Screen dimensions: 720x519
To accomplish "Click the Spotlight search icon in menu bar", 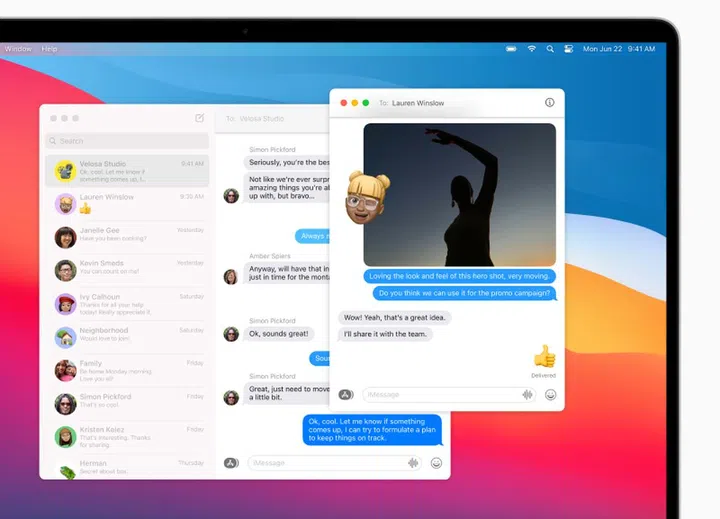I will click(x=550, y=49).
